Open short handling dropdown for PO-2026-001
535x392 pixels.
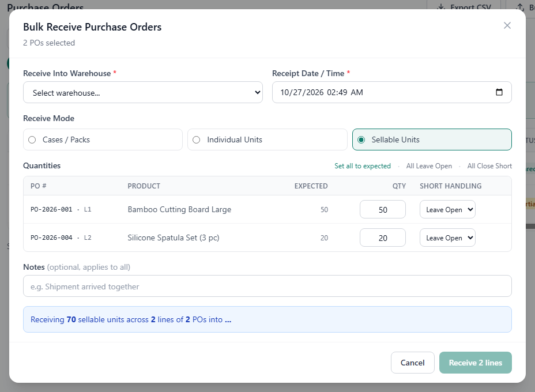click(447, 209)
